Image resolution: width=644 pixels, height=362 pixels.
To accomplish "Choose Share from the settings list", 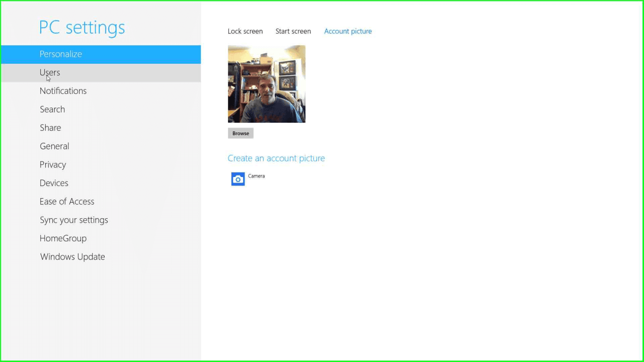I will click(x=50, y=128).
